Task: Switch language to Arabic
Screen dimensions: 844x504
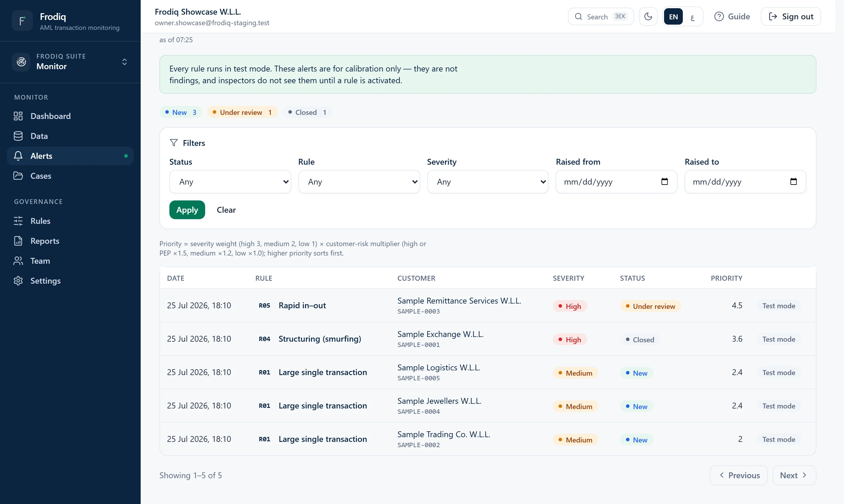Action: pyautogui.click(x=692, y=17)
